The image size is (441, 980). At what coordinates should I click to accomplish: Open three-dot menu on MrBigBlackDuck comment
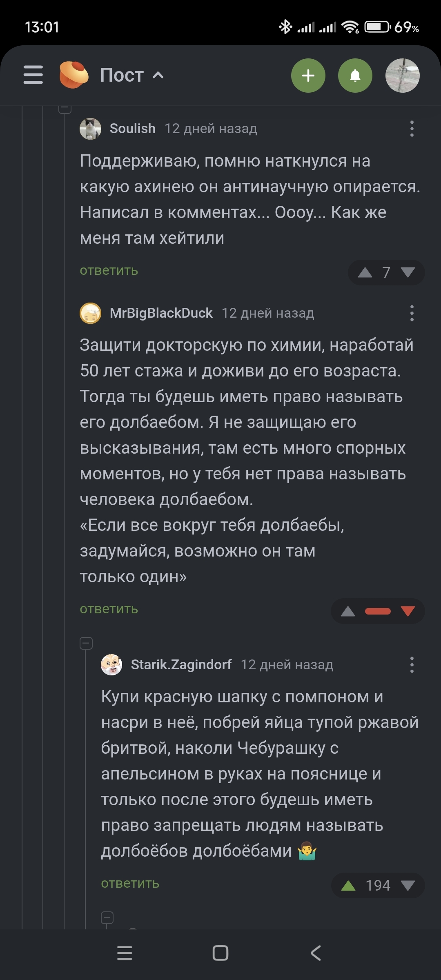pyautogui.click(x=412, y=313)
